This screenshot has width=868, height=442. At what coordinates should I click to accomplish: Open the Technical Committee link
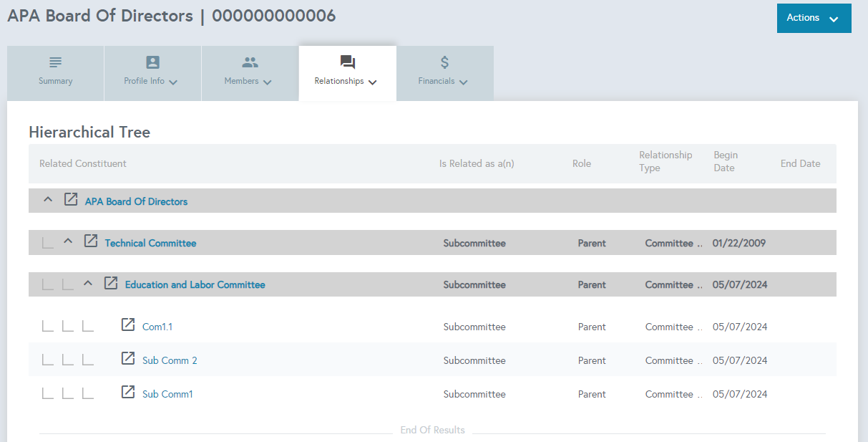click(x=150, y=244)
